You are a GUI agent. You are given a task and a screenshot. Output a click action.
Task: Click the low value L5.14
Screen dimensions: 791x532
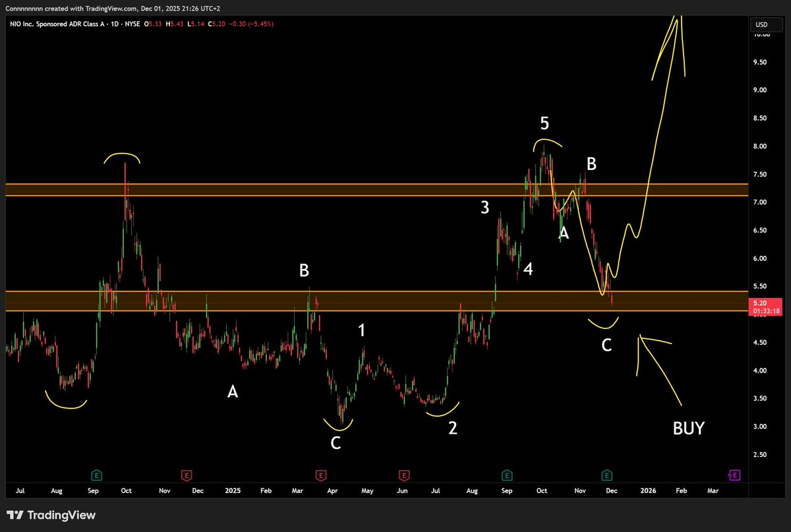[196, 24]
